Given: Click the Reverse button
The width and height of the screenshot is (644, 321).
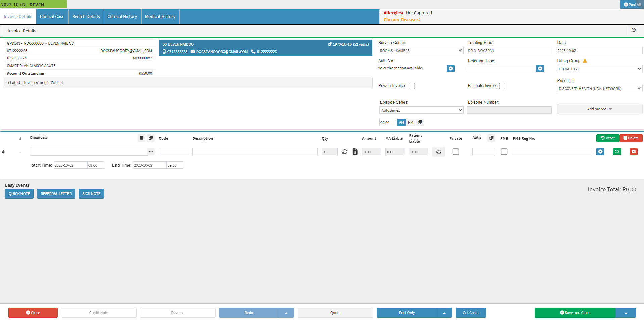Looking at the screenshot, I should pos(178,313).
